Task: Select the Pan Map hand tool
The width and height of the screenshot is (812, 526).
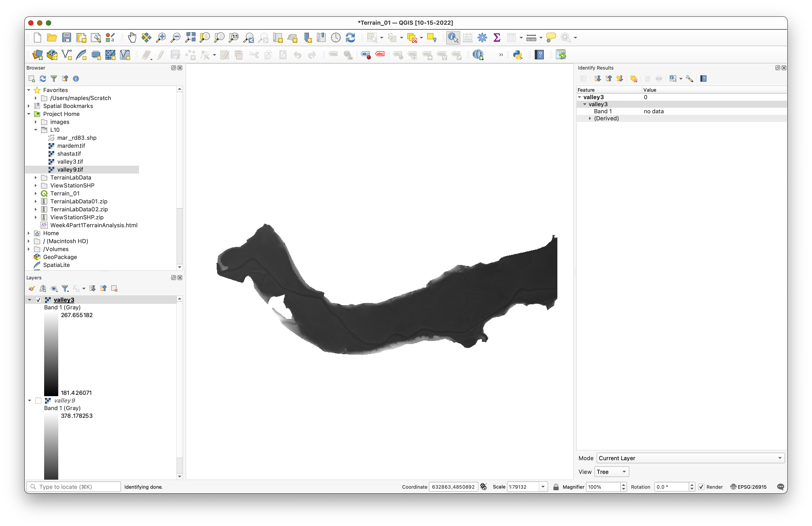Action: (x=132, y=38)
